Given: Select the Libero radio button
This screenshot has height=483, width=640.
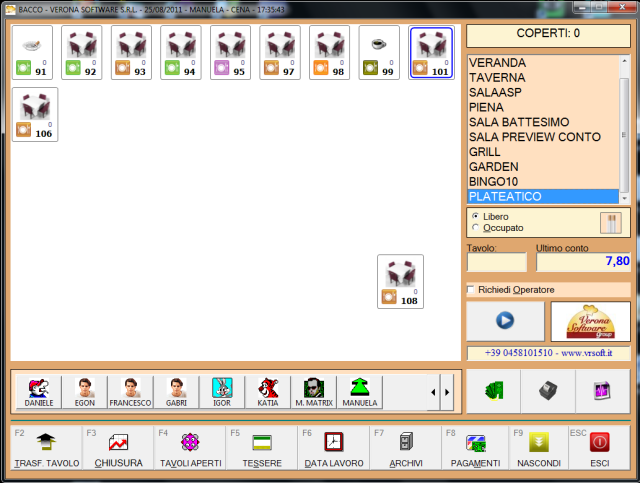Looking at the screenshot, I should [476, 216].
